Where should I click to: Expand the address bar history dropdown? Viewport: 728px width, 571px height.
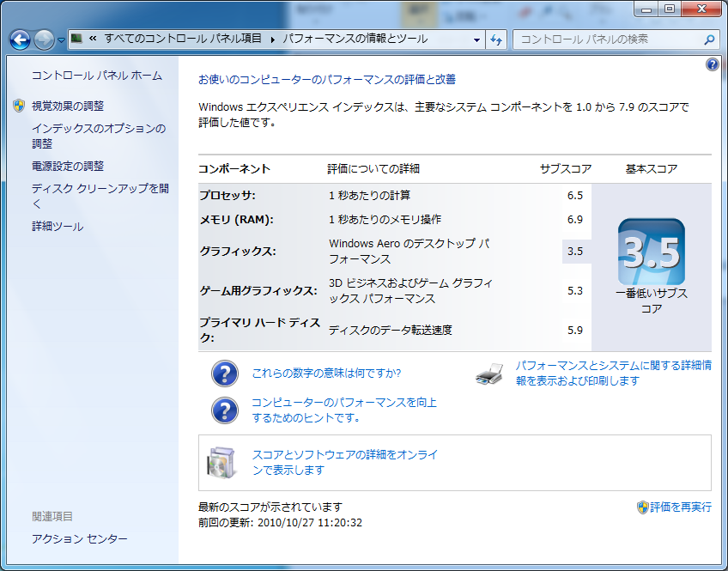coord(477,39)
